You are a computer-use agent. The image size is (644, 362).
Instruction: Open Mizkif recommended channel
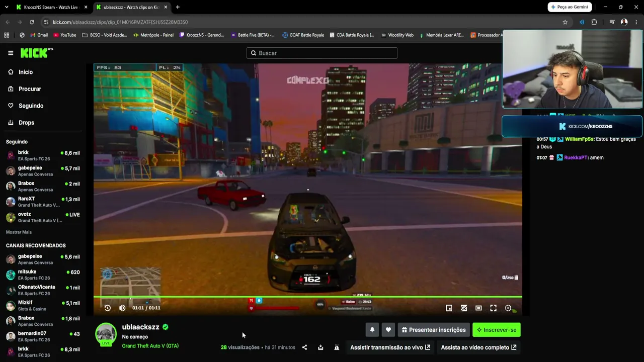click(43, 306)
